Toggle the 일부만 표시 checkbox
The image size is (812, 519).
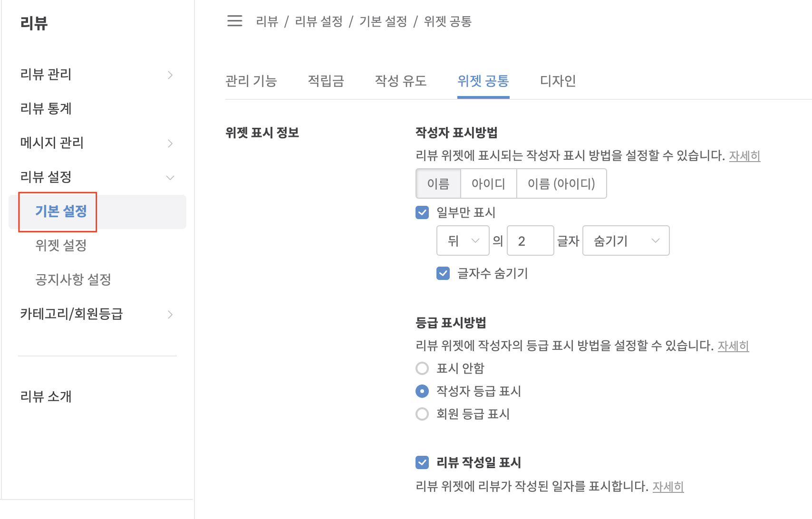point(422,212)
